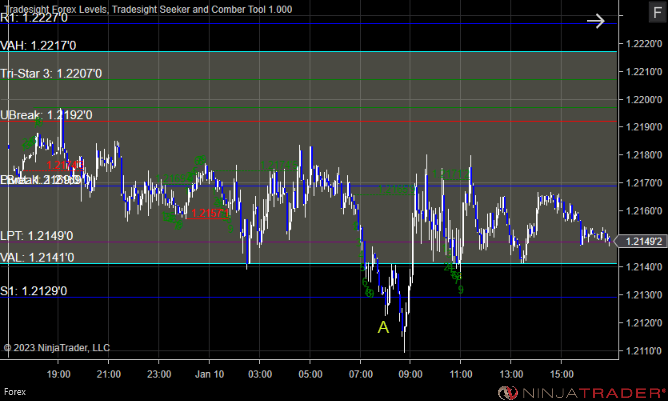Viewport: 668px width, 401px height.
Task: Click the right arrow icon near R1 line
Action: coord(595,21)
